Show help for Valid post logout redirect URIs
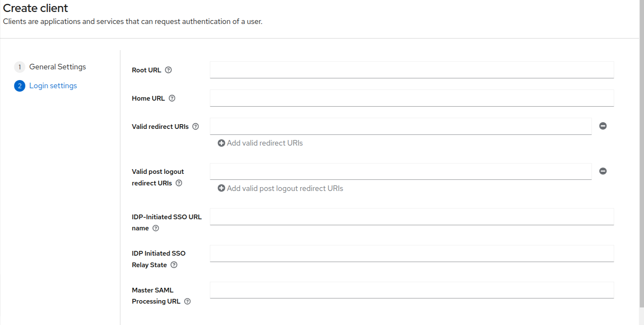Screen dimensions: 644x325 click(x=179, y=183)
